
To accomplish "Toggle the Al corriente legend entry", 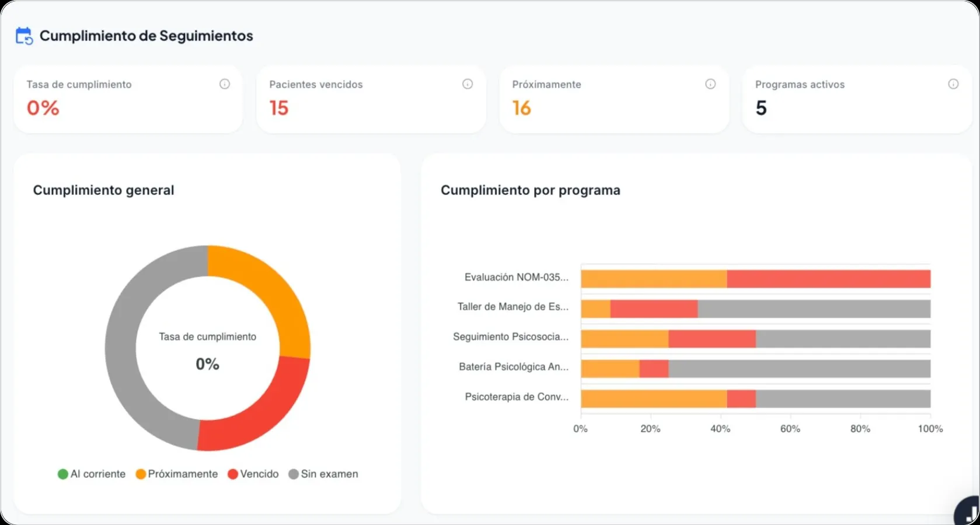I will [92, 474].
